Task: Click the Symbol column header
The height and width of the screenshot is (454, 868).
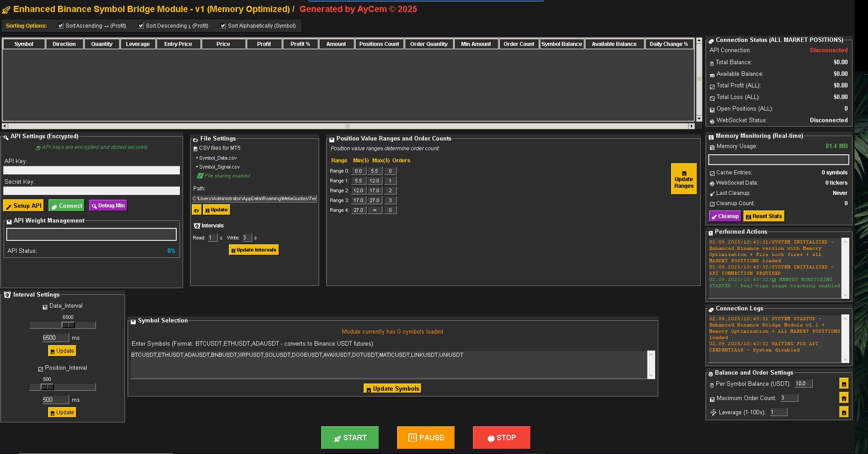Action: pos(24,44)
